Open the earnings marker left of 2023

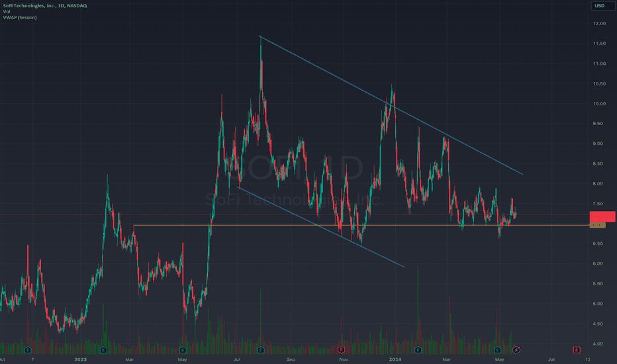pos(28,349)
